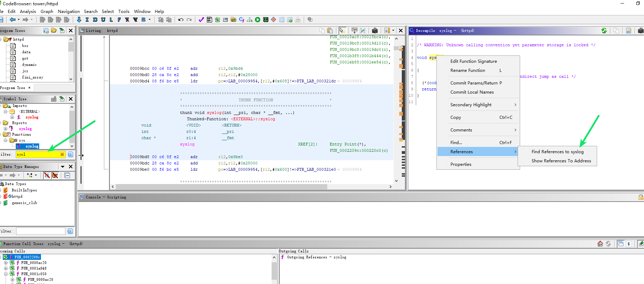Navigate back with the blue arrow
The width and height of the screenshot is (644, 284).
click(13, 20)
